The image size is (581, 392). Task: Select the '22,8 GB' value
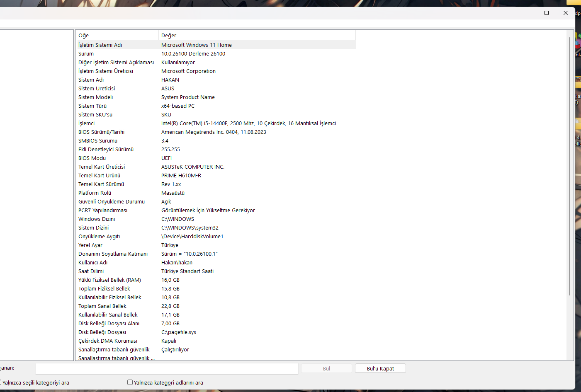pyautogui.click(x=170, y=306)
